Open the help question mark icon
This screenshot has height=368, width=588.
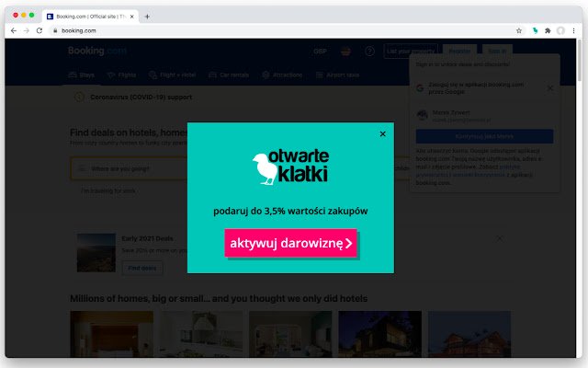click(x=369, y=52)
